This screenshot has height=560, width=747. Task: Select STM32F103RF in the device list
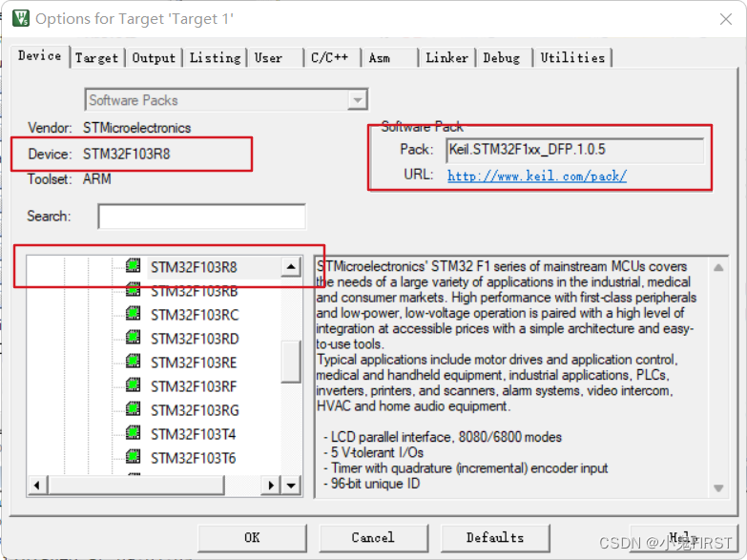[x=194, y=386]
